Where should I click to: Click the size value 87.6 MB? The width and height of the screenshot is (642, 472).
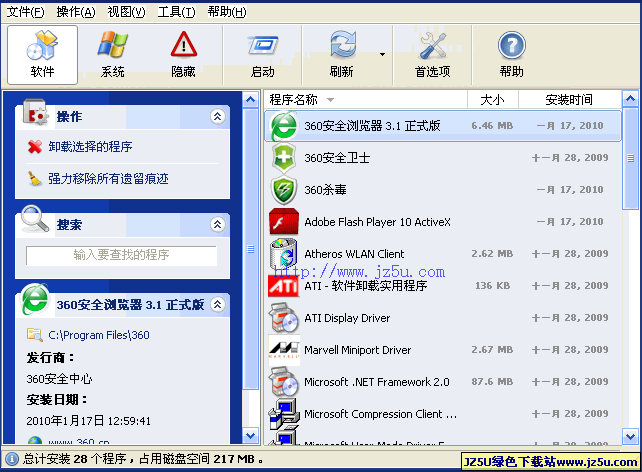492,382
